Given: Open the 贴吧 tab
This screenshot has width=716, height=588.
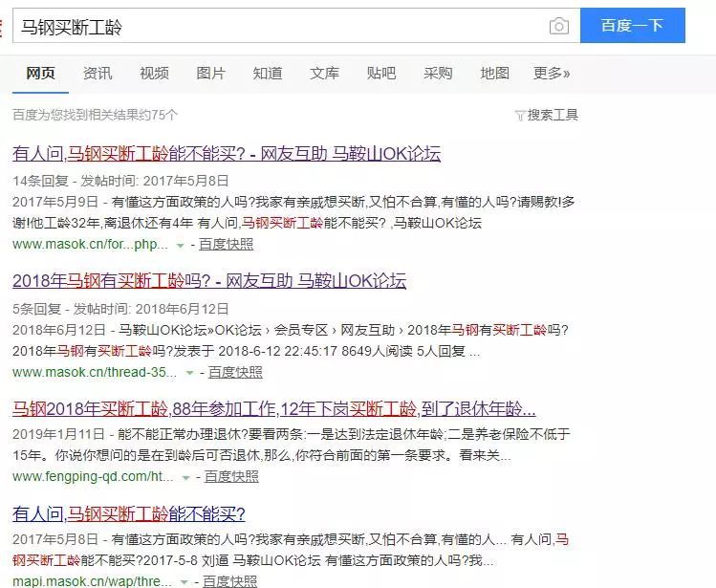Looking at the screenshot, I should pos(381,73).
